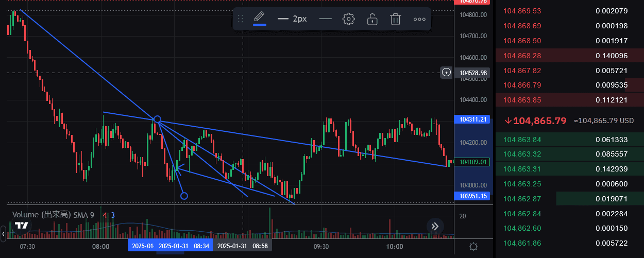This screenshot has height=258, width=644.
Task: Open the line style dropdown
Action: (x=325, y=19)
